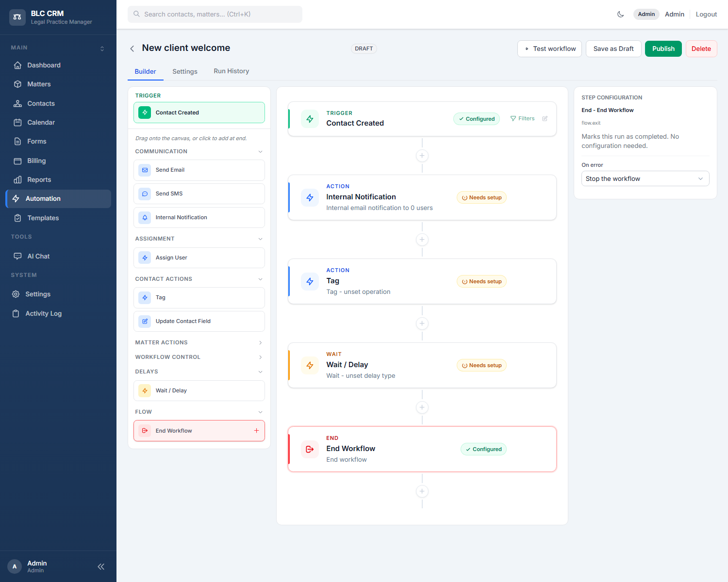Click Save as Draft
Image resolution: width=728 pixels, height=582 pixels.
pos(613,48)
